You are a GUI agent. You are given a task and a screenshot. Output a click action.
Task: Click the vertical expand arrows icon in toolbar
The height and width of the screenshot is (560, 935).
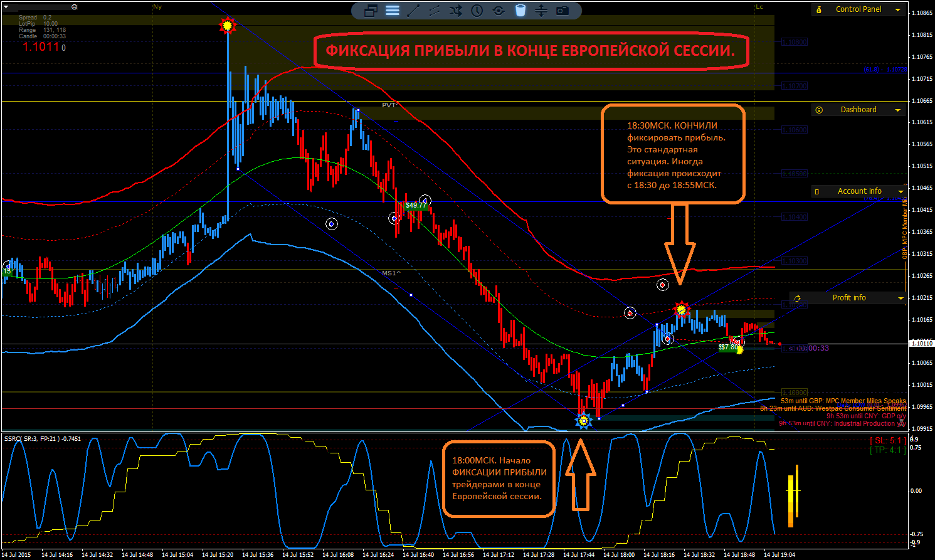click(541, 11)
